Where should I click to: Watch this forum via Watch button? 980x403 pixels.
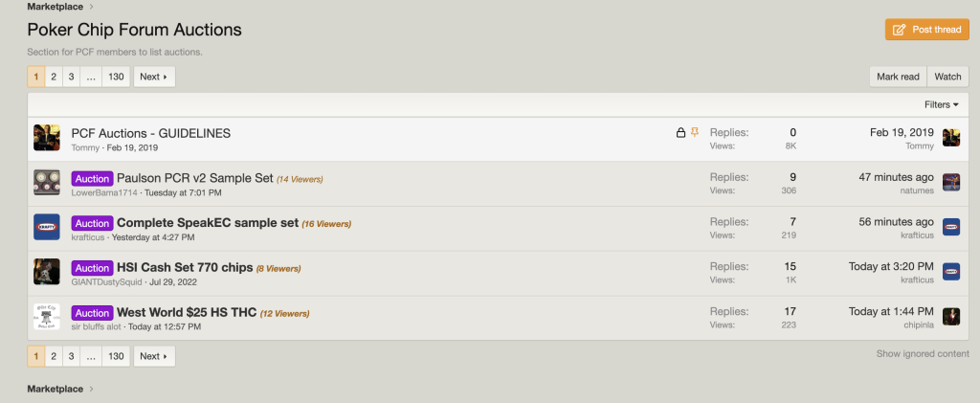click(947, 77)
